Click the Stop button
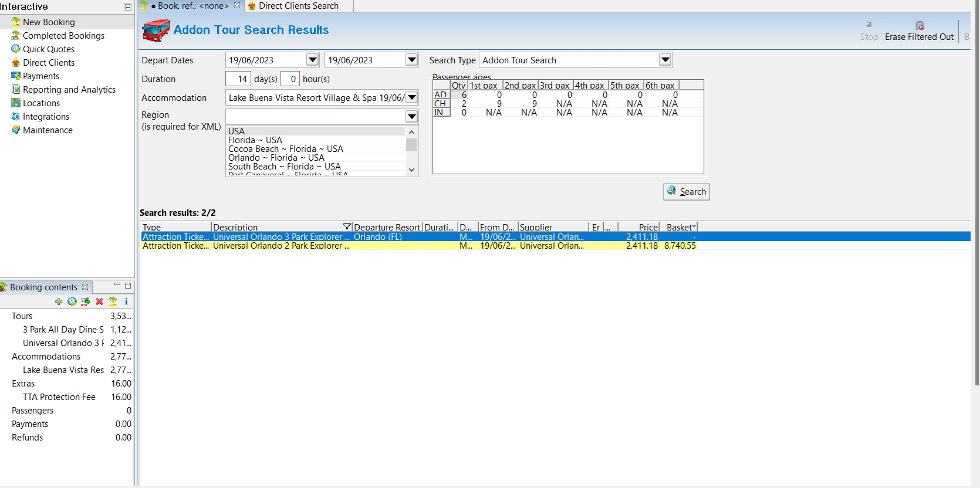Viewport: 980px width, 488px height. pos(869,31)
